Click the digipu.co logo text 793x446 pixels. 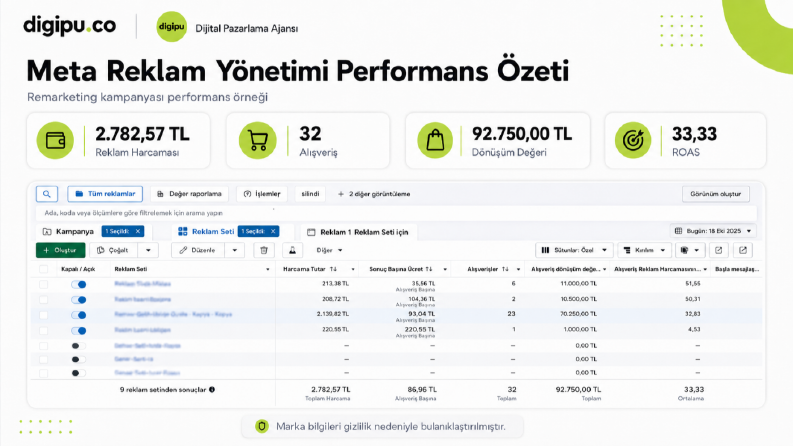(x=69, y=26)
